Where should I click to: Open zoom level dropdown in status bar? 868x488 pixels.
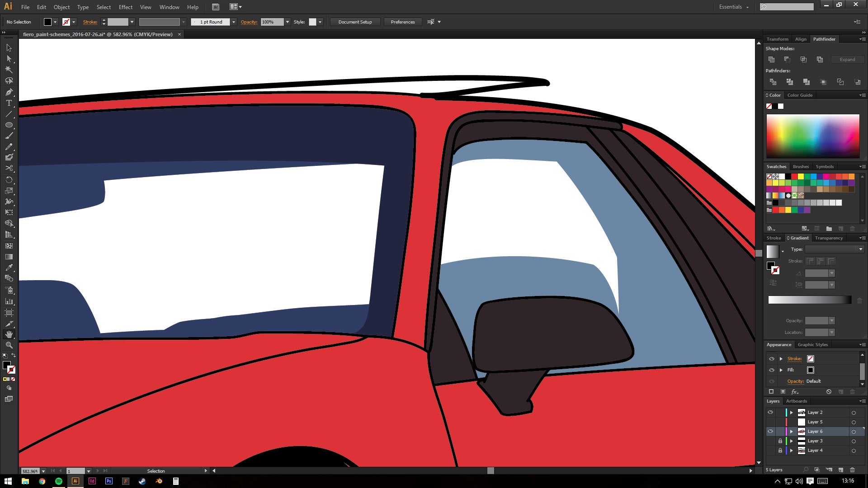(43, 471)
